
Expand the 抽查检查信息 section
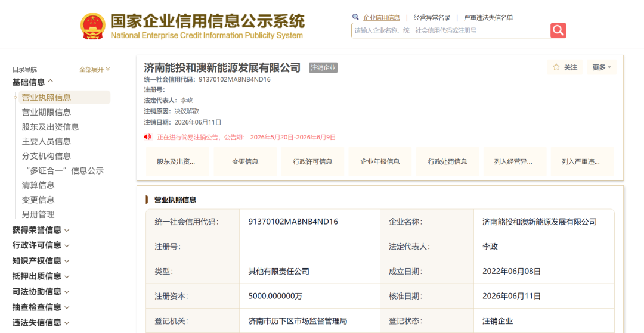[x=41, y=307]
